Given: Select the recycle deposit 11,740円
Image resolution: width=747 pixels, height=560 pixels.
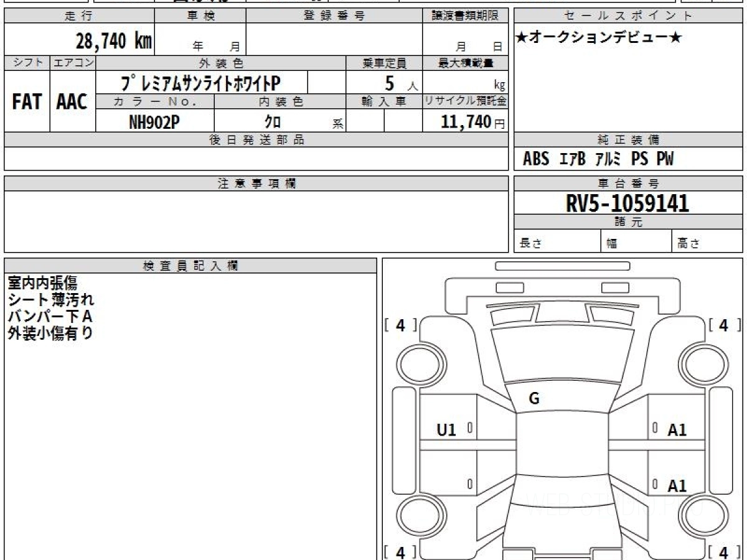Looking at the screenshot, I should (x=473, y=122).
